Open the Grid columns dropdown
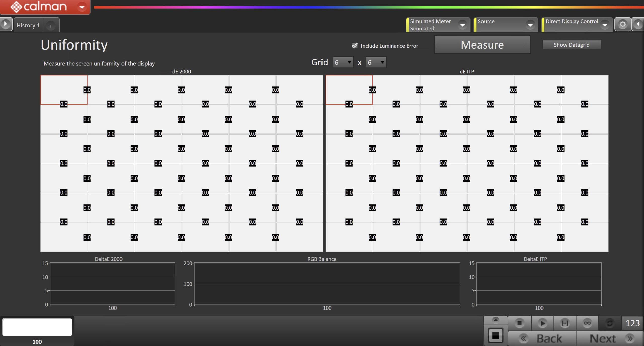The image size is (644, 346). click(x=376, y=62)
